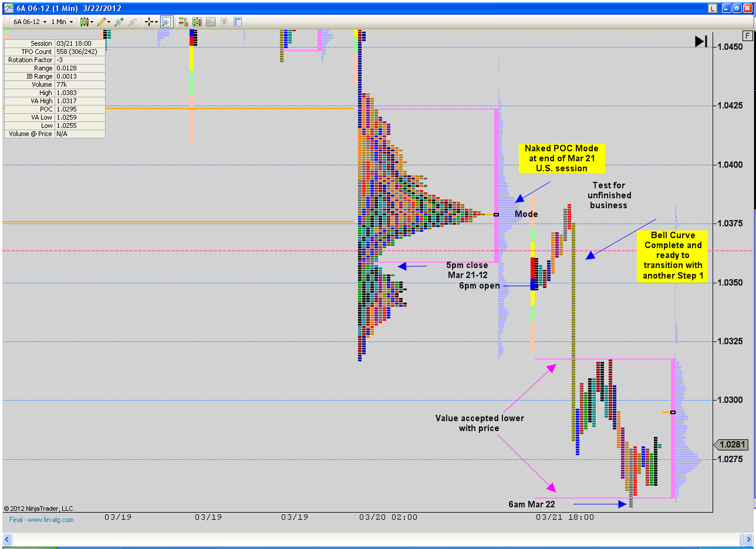Screen dimensions: 756x549
Task: Click the 1.0400 price axis label
Action: point(730,165)
